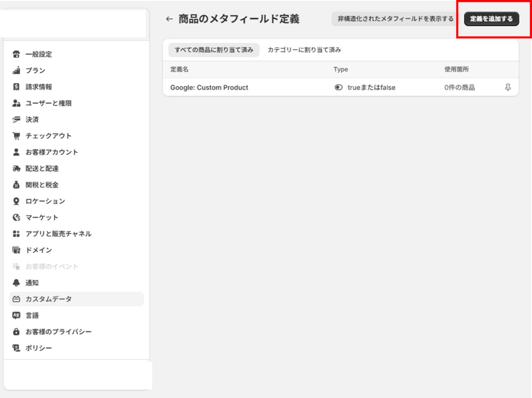
Task: Click the cart icon beside チェックアウト
Action: coord(16,136)
